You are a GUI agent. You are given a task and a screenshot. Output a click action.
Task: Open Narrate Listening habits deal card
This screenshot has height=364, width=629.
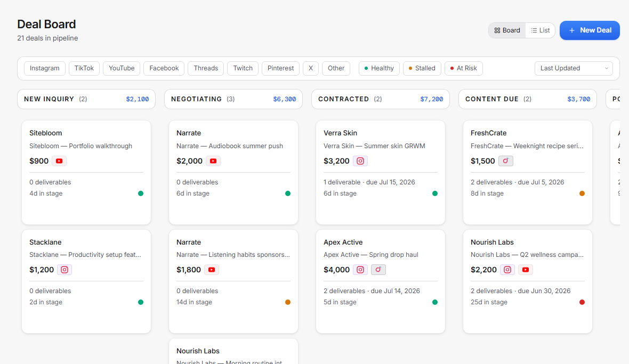tap(233, 281)
